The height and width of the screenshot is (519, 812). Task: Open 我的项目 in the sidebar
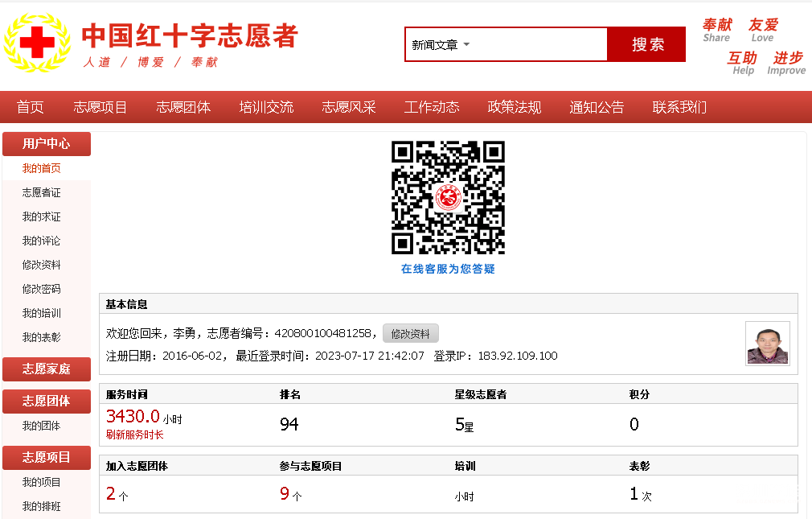(42, 483)
